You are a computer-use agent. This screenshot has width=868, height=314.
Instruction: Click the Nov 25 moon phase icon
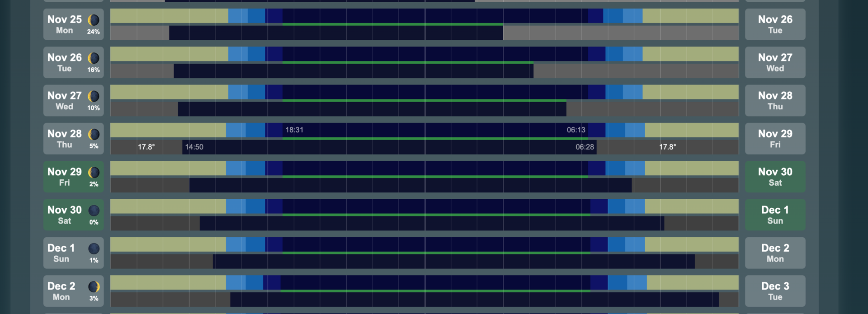tap(94, 20)
